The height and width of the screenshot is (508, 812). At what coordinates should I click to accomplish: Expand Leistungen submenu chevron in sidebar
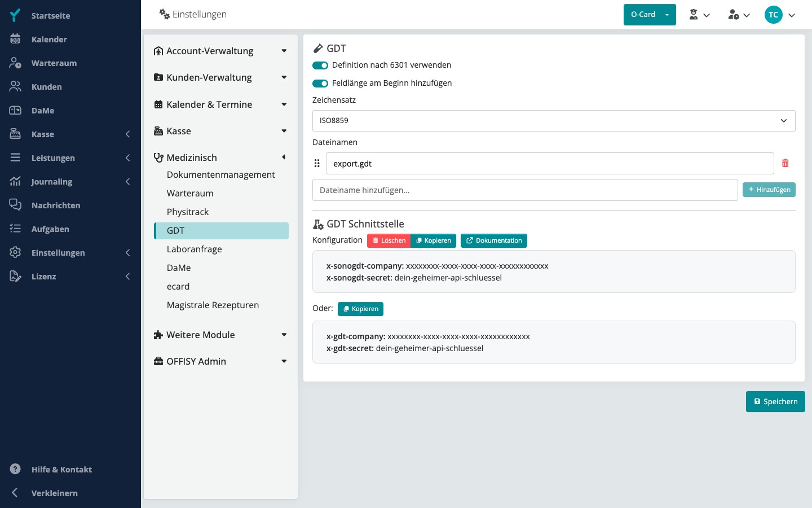pos(127,158)
